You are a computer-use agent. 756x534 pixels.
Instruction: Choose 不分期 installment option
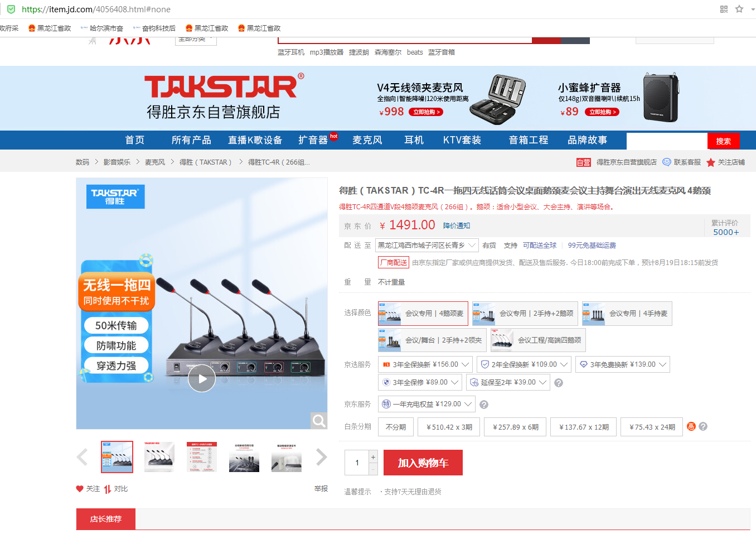(x=396, y=427)
